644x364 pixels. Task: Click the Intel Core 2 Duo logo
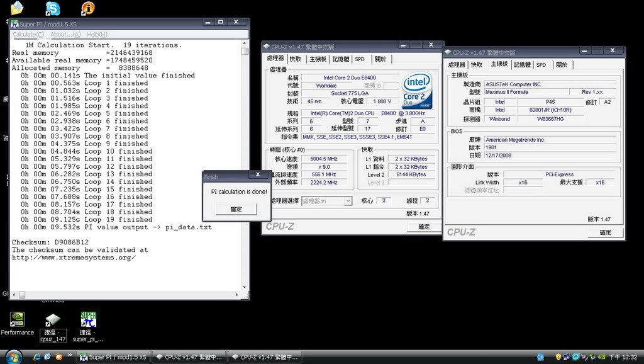(418, 91)
